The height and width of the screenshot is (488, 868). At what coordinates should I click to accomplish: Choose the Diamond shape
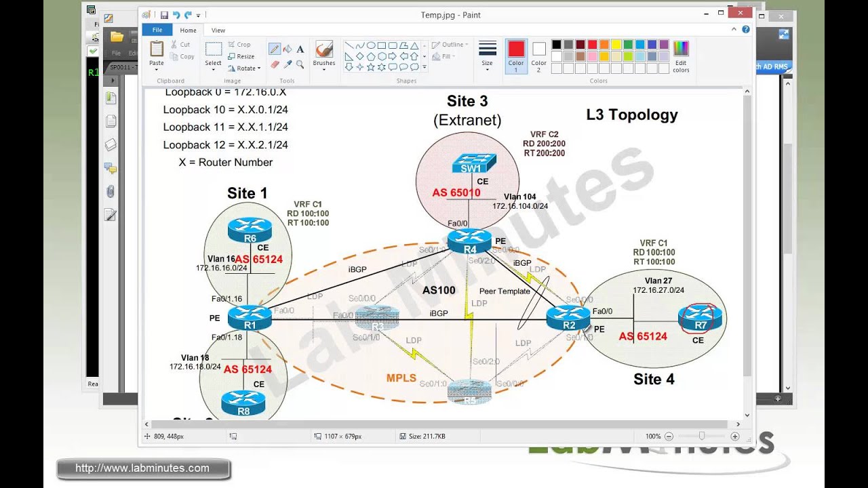360,56
